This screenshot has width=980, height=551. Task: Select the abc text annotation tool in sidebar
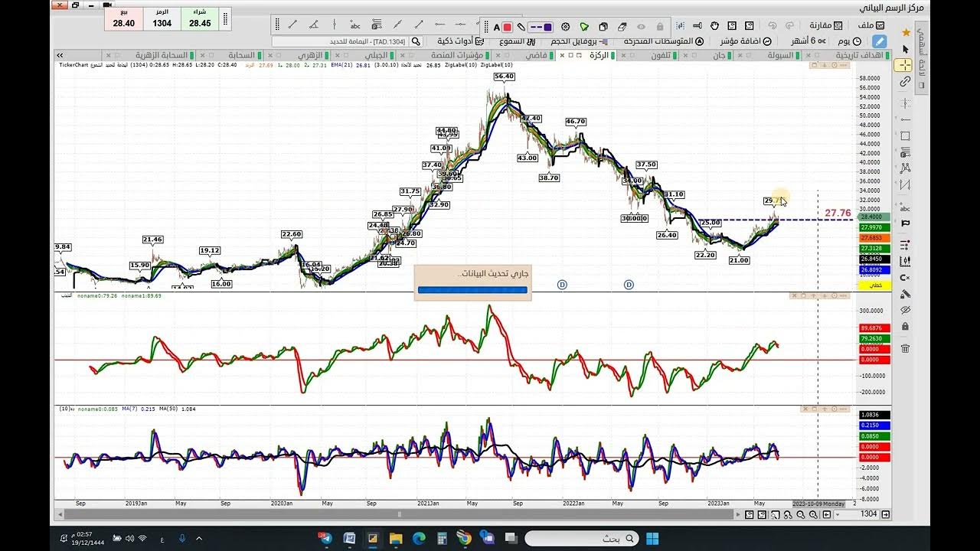(905, 207)
